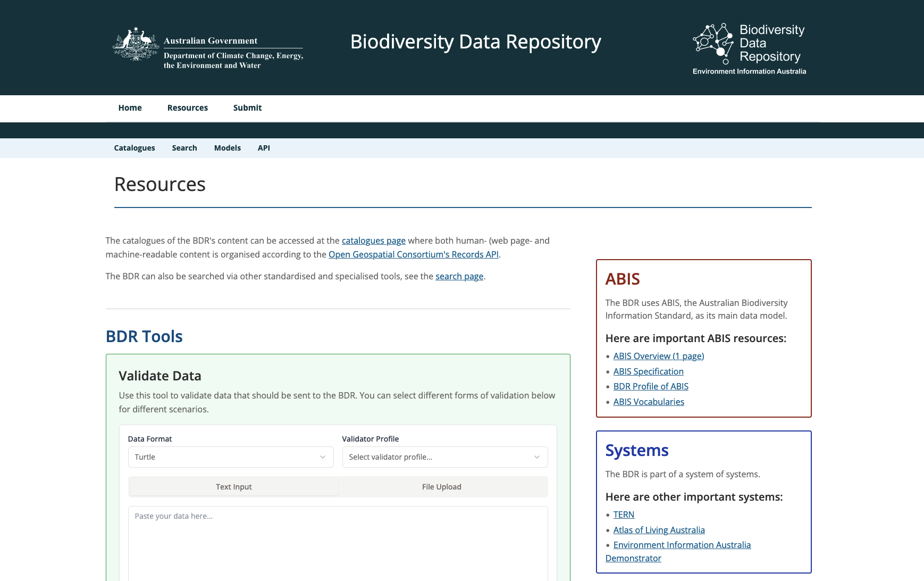Switch to the File Upload tab

coord(442,486)
